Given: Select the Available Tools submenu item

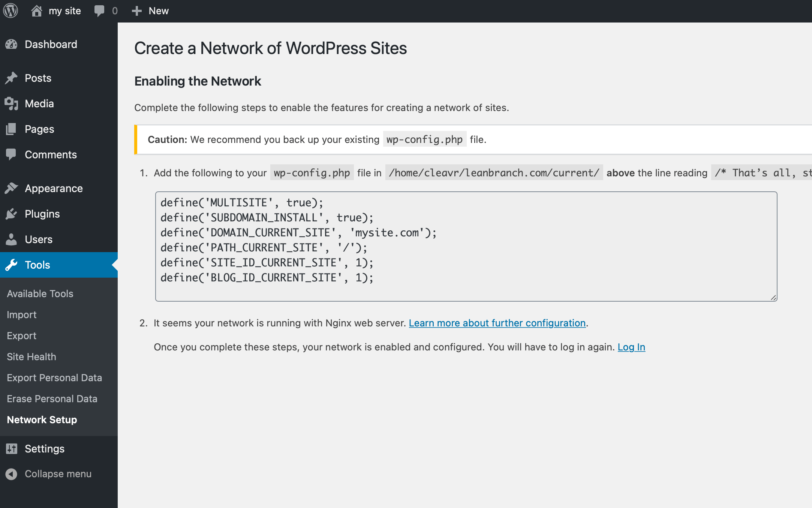Looking at the screenshot, I should (40, 294).
